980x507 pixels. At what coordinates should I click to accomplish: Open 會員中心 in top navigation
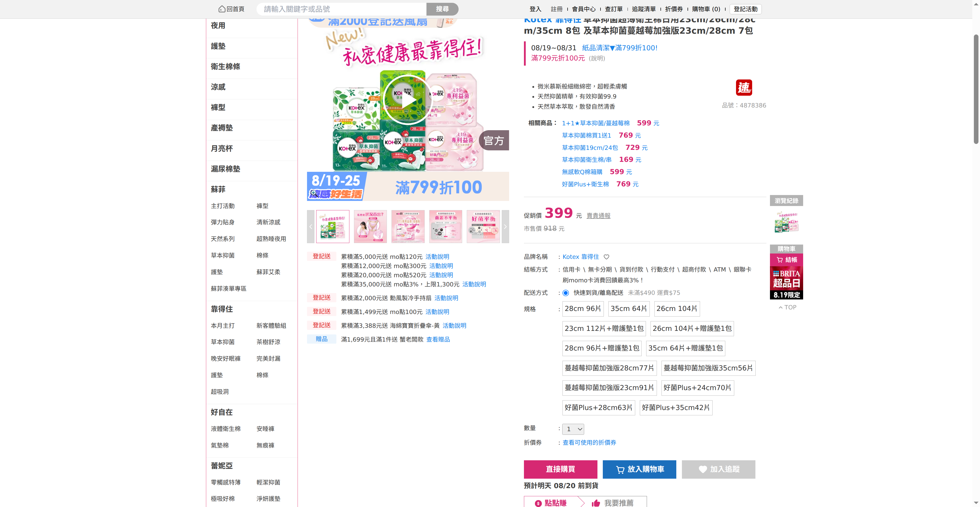(584, 9)
